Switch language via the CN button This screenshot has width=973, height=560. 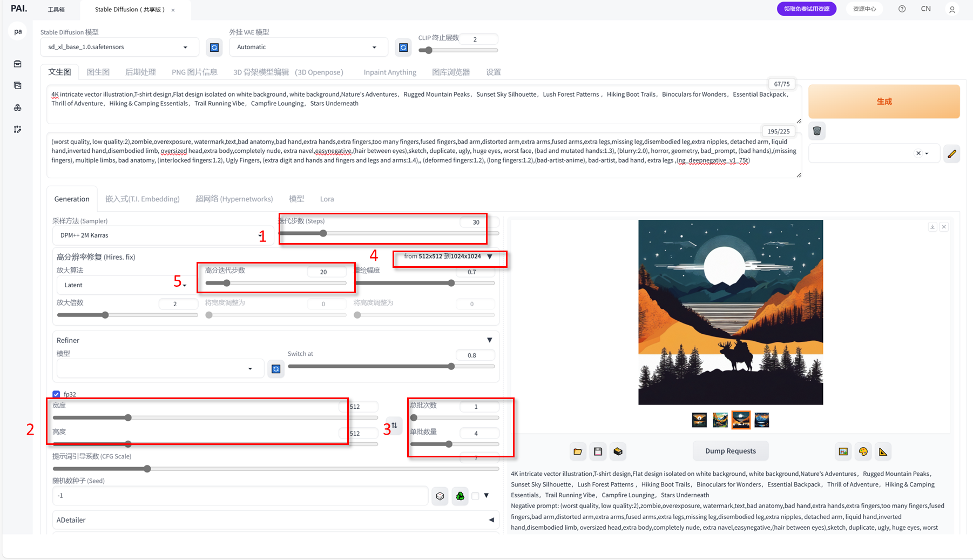[925, 9]
